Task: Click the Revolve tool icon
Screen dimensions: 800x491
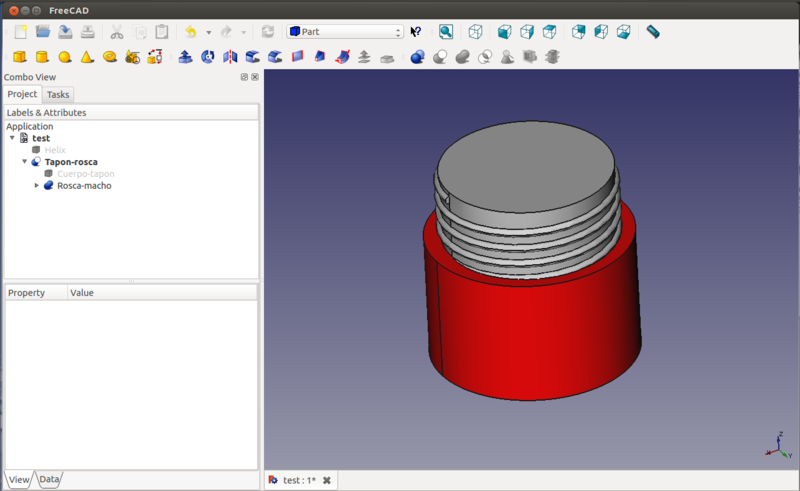Action: 207,57
